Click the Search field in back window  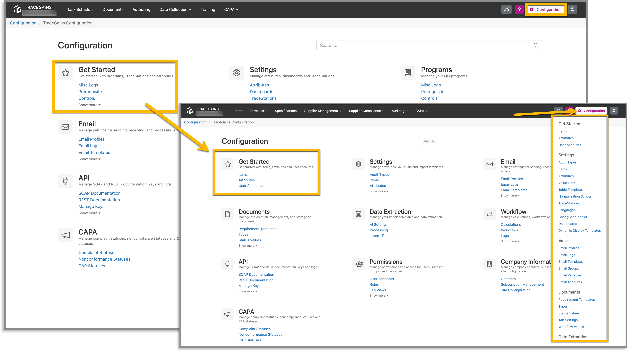(x=429, y=45)
